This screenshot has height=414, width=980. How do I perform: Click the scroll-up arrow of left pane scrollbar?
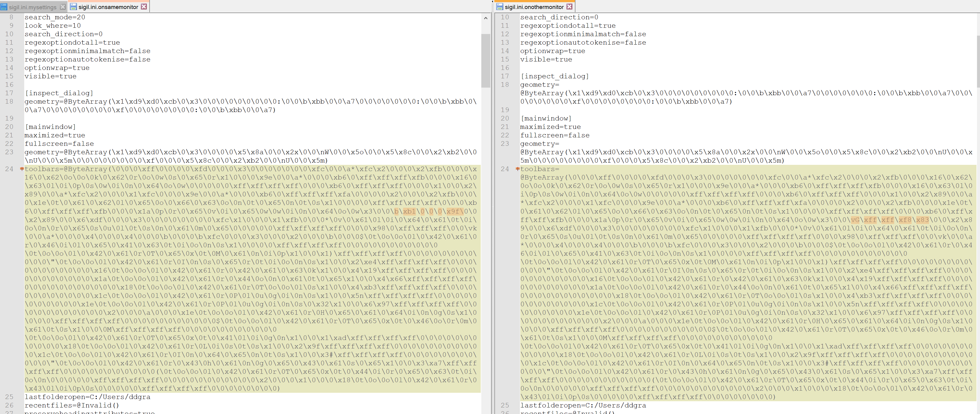[485, 18]
